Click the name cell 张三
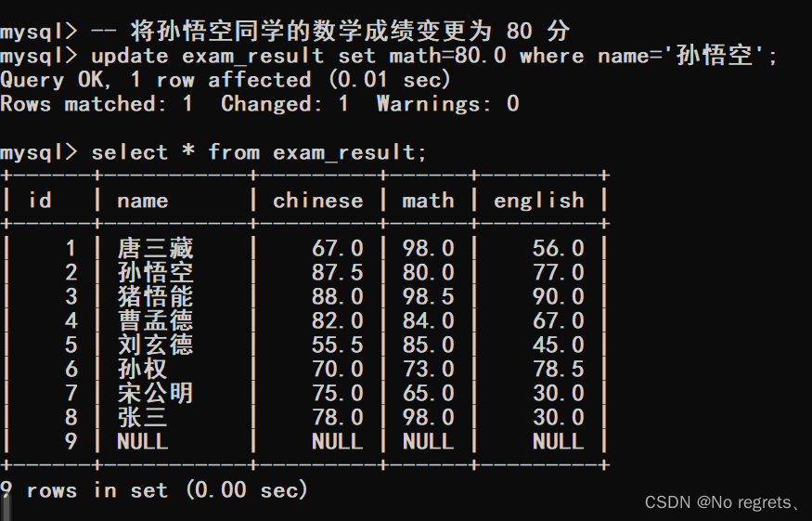The width and height of the screenshot is (812, 521). (142, 417)
